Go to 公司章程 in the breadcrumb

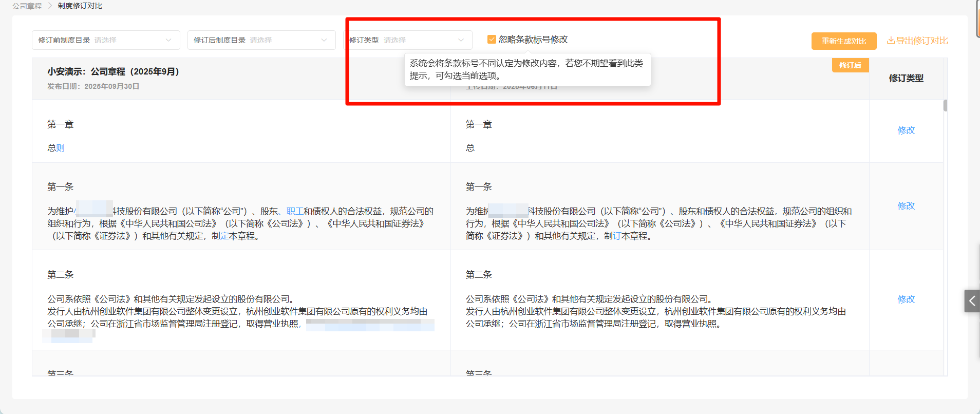coord(27,6)
